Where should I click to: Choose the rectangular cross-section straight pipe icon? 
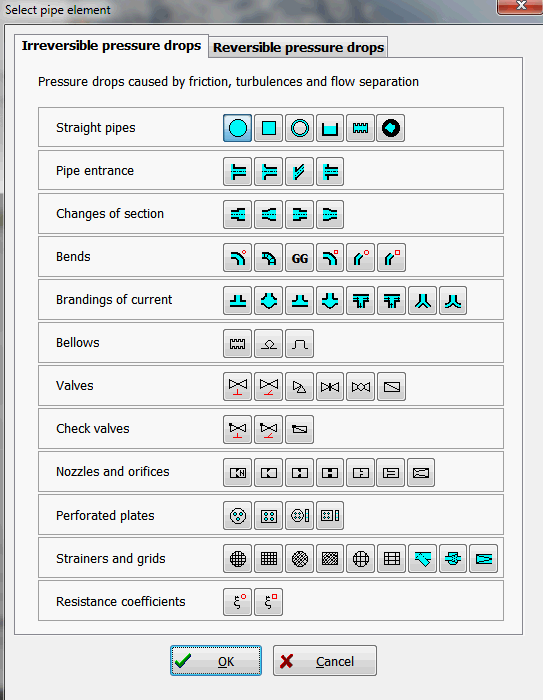[x=268, y=128]
